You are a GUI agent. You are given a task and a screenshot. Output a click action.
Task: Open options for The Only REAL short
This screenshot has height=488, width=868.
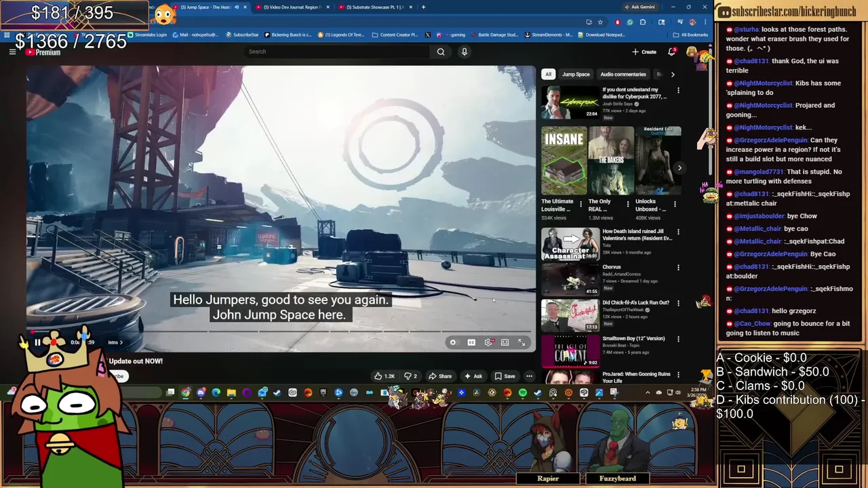coord(628,204)
